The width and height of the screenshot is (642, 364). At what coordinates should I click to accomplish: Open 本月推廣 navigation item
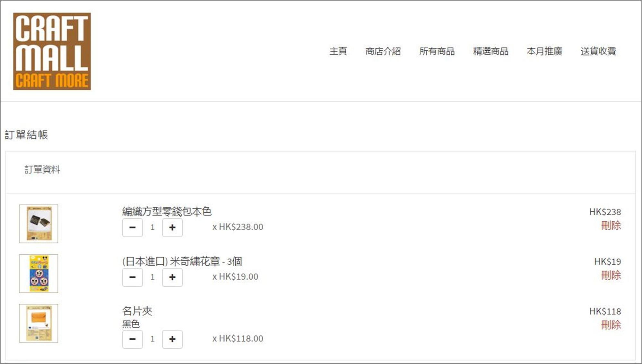[x=544, y=51]
